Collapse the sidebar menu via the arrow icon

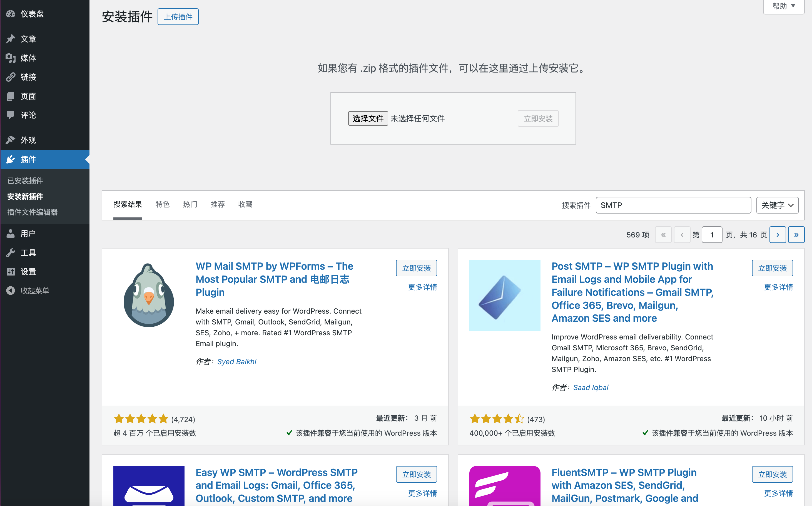pos(11,291)
